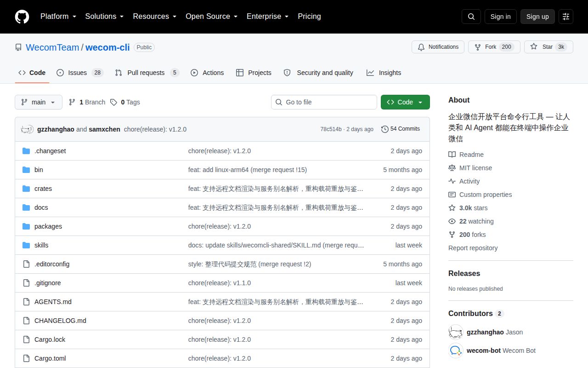Image resolution: width=588 pixels, height=368 pixels.
Task: Click the Star button
Action: pos(548,47)
